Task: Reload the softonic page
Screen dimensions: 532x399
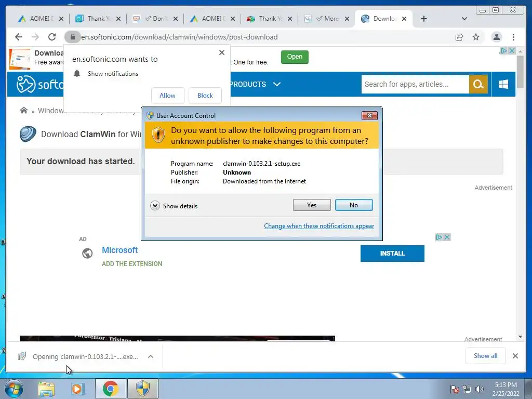Action: [52, 37]
